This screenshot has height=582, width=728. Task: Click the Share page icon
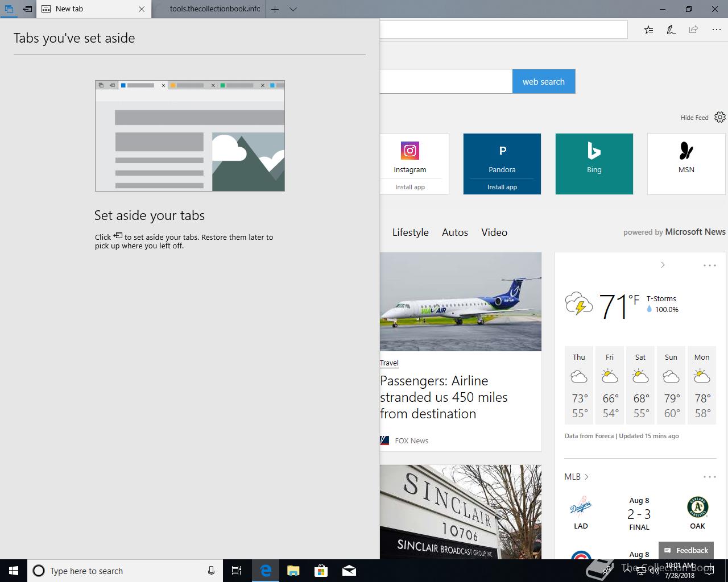(693, 30)
